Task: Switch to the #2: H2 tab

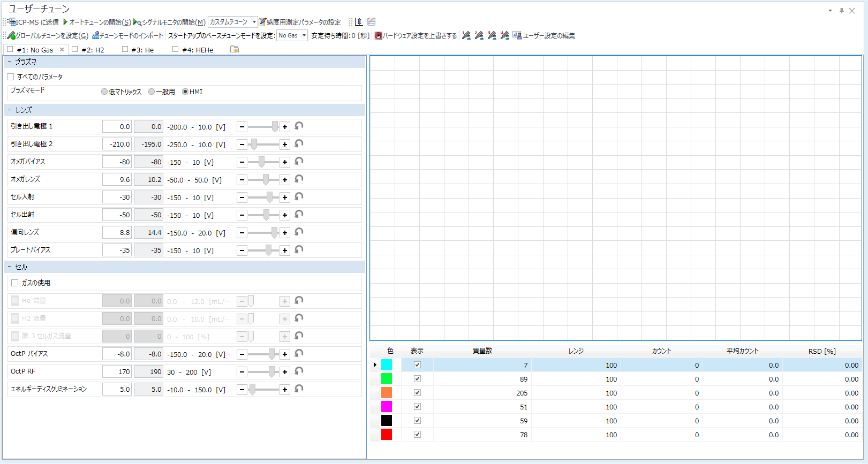Action: click(x=93, y=50)
